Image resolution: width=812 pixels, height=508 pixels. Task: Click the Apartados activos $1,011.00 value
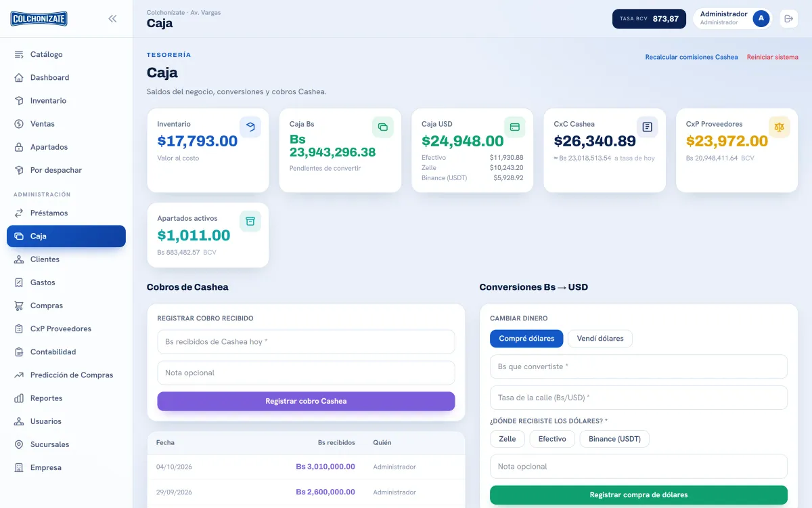194,235
